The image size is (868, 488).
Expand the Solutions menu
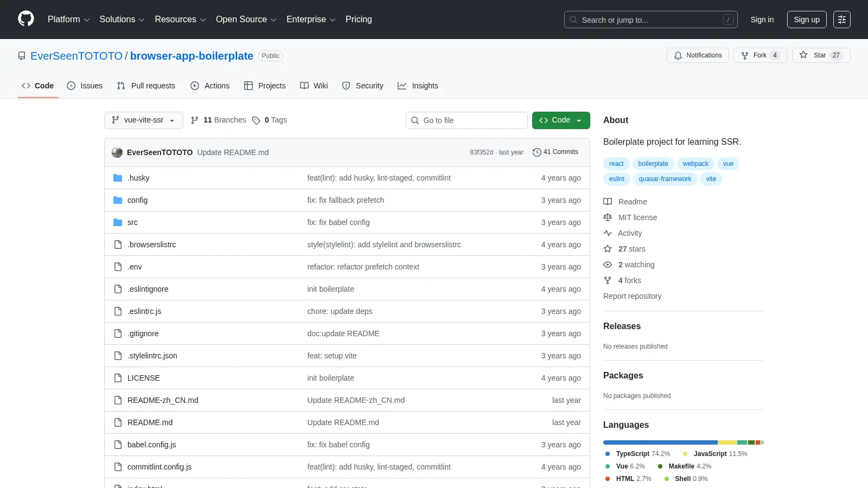[x=122, y=20]
